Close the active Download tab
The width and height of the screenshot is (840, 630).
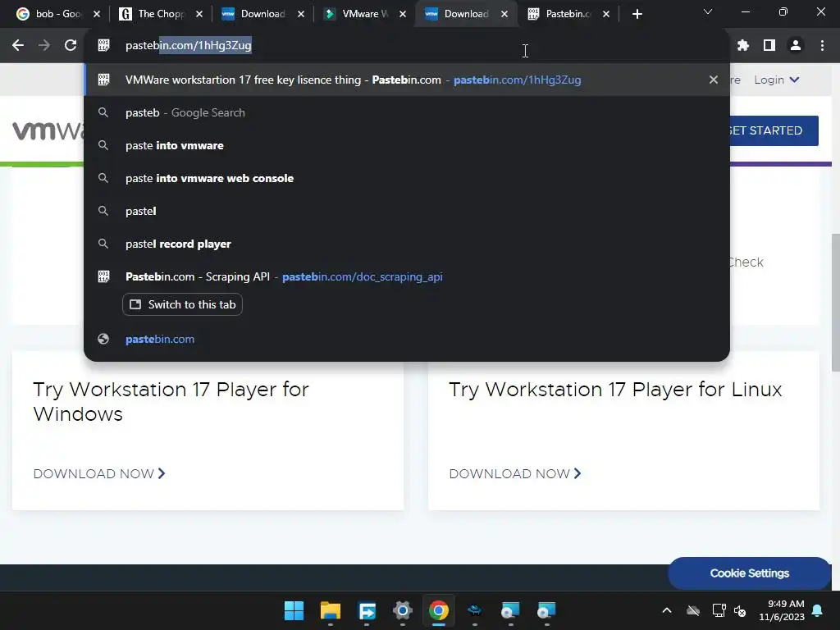[x=504, y=14]
